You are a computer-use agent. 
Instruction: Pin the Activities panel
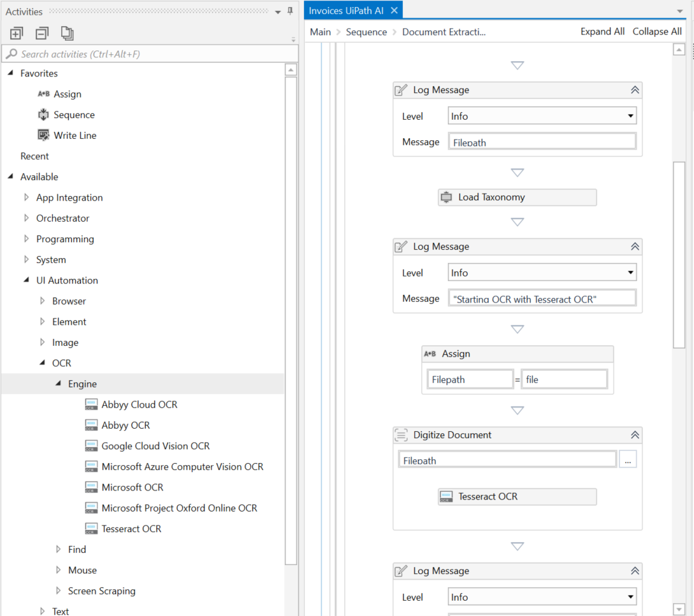[x=291, y=11]
